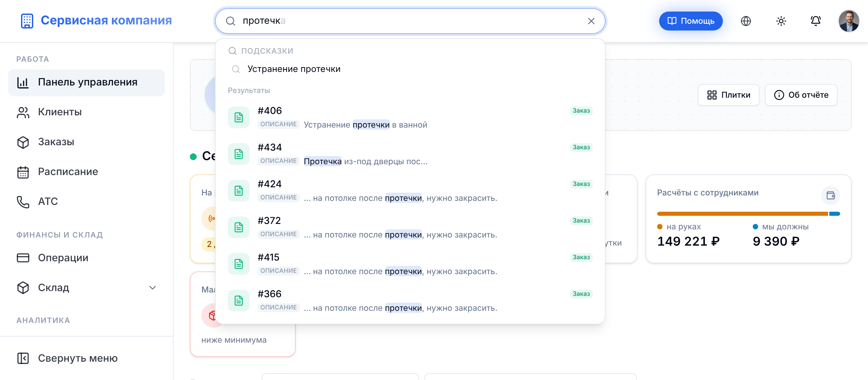Click document icon of order #424
Viewport: 868px width, 380px height.
coord(239,191)
